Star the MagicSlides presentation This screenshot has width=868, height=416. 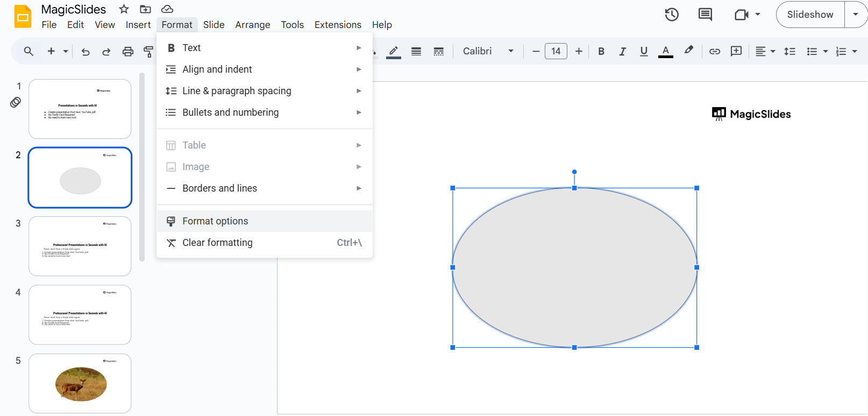(x=124, y=9)
